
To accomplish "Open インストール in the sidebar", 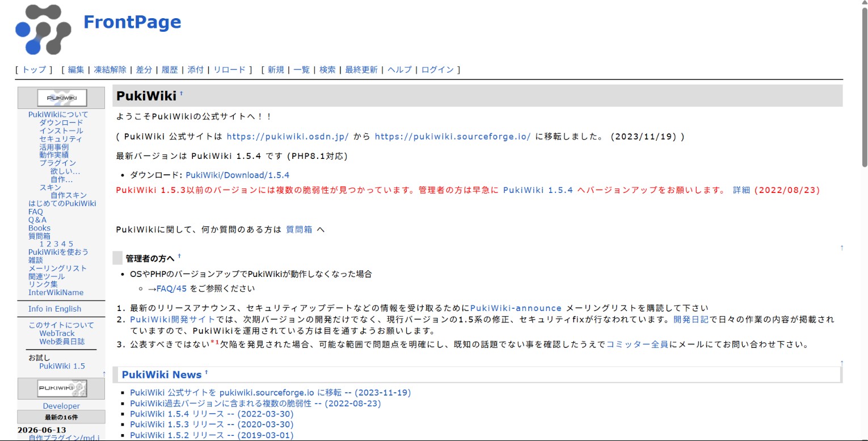I will tap(61, 131).
